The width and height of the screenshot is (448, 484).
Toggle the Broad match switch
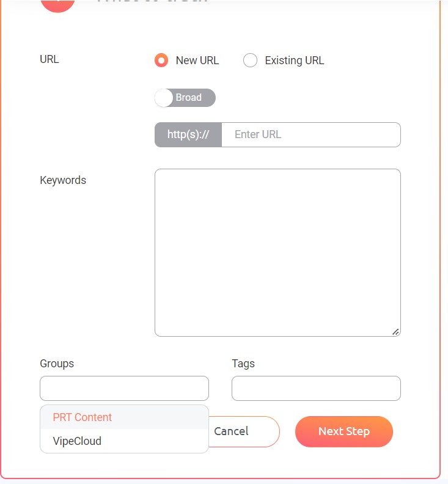click(185, 98)
